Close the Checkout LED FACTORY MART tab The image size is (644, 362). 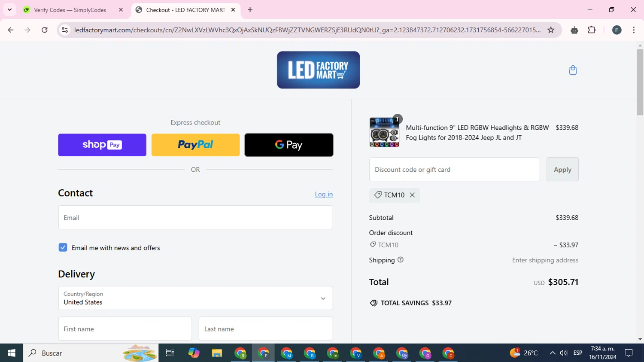233,10
